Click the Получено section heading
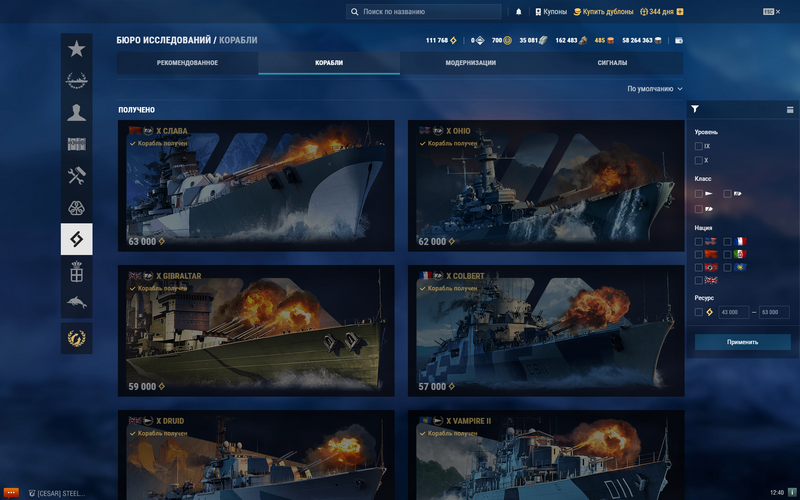This screenshot has height=500, width=800. [x=137, y=110]
